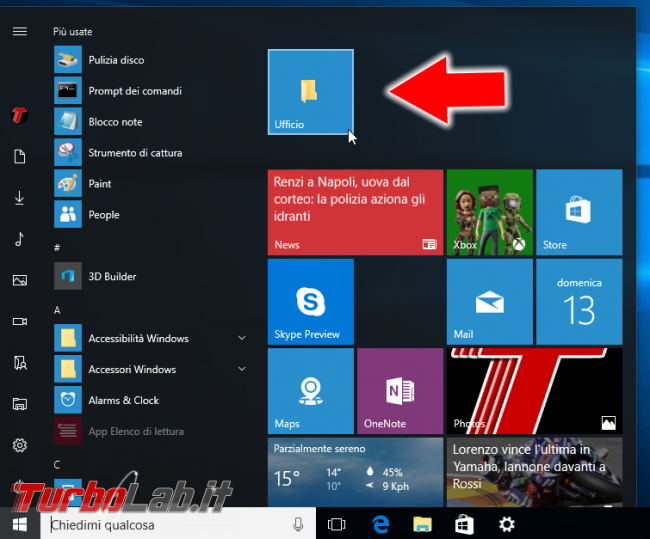Click the Accessibilità Windows folder entry
650x539 pixels.
pyautogui.click(x=151, y=338)
